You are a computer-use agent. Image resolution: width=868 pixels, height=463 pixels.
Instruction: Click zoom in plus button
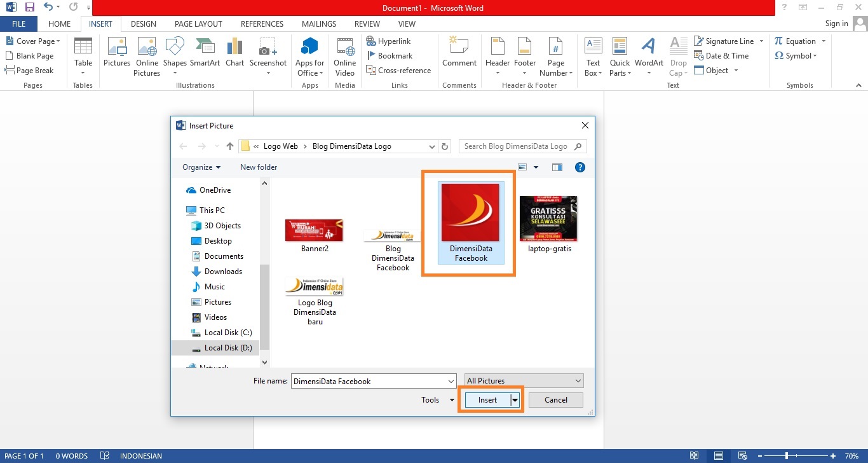click(x=832, y=456)
